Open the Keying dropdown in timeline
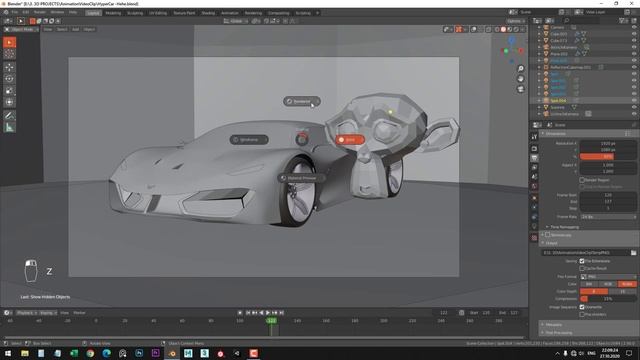Viewport: 640px width, 360px height. pyautogui.click(x=48, y=313)
